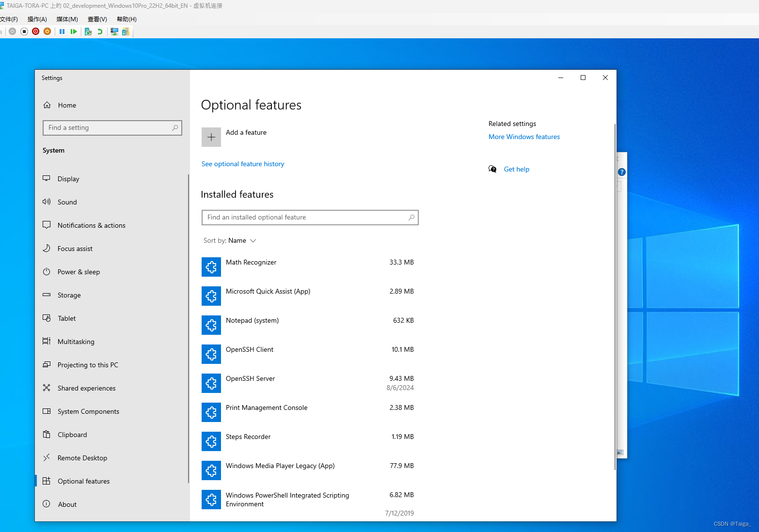Select the Steps Recorder feature

coord(310,441)
